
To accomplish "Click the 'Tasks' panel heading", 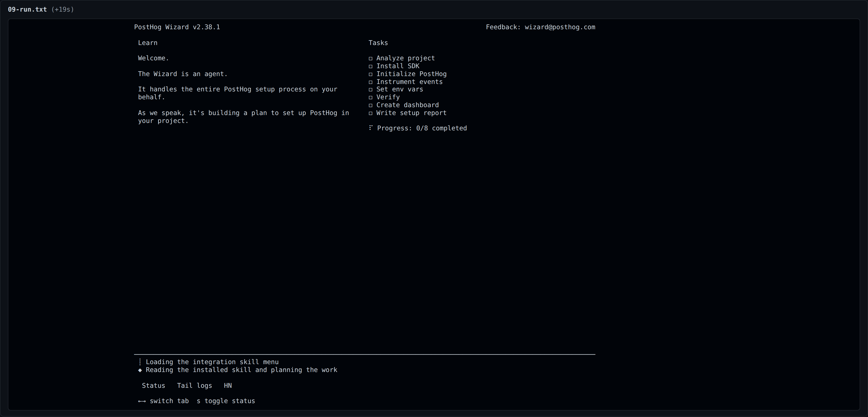I will 378,43.
